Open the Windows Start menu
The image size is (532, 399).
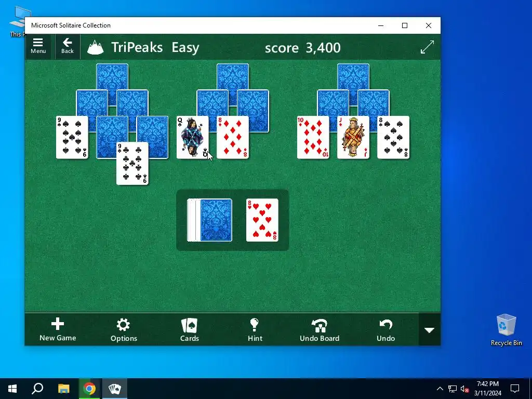coord(12,389)
